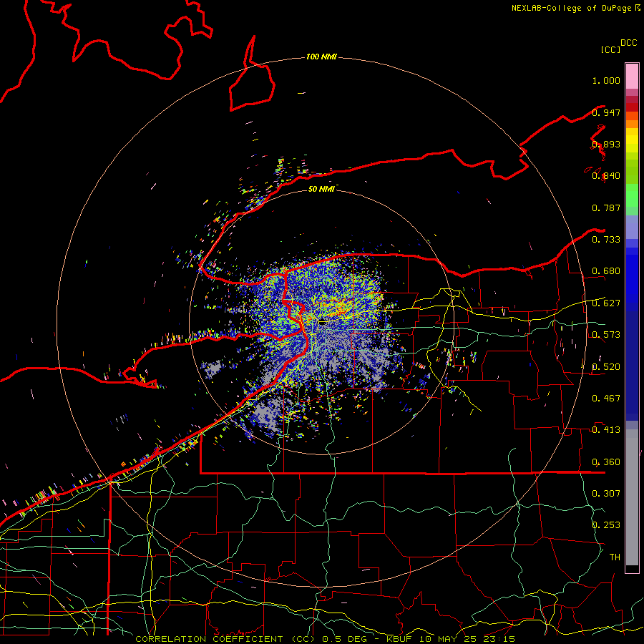The height and width of the screenshot is (644, 644).
Task: Click the DCC label above the color scale
Action: [x=628, y=43]
